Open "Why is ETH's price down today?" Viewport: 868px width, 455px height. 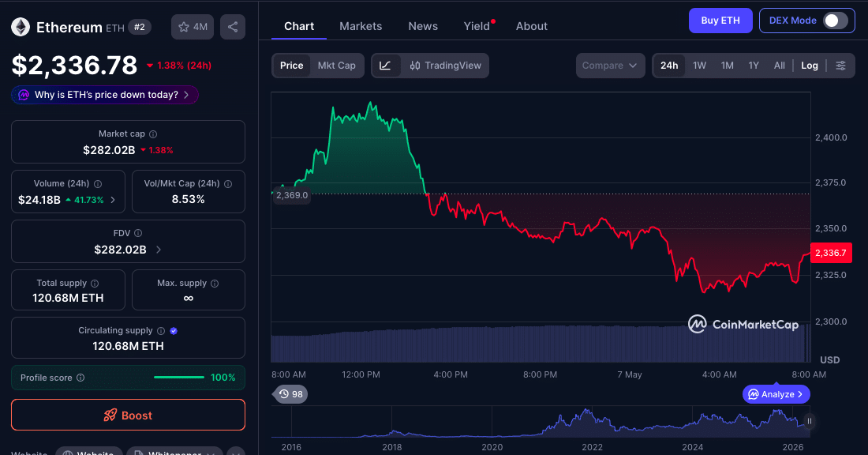point(105,95)
